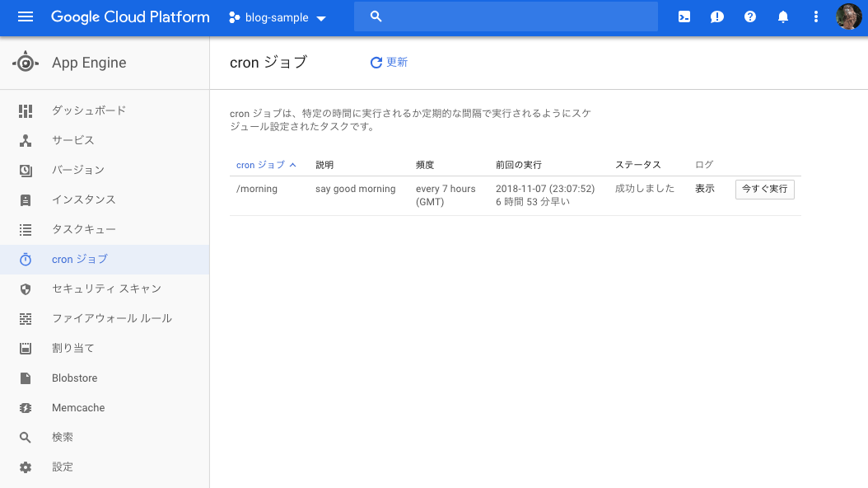Image resolution: width=868 pixels, height=488 pixels.
Task: Click the 割り当て quota icon
Action: [26, 349]
